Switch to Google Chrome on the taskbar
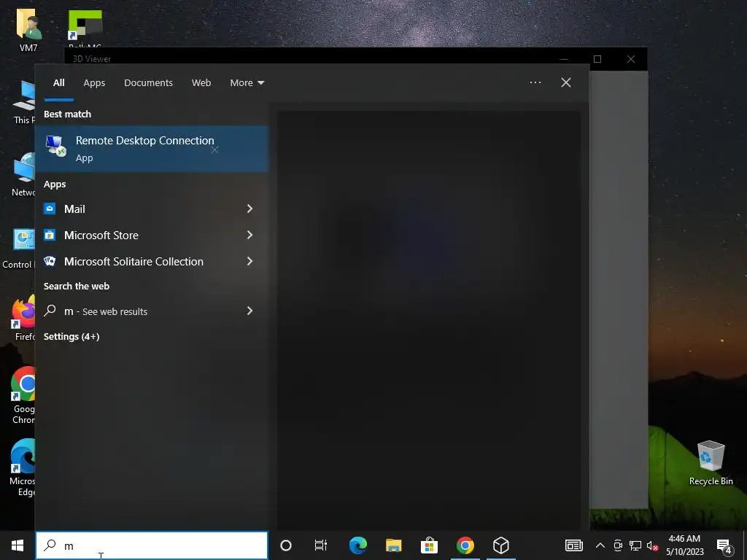Viewport: 747px width, 560px height. click(465, 545)
